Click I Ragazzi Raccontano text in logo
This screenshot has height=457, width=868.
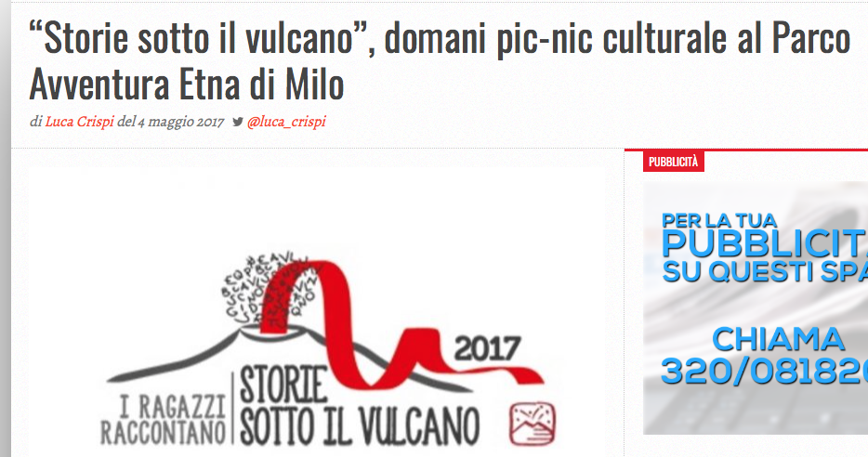click(164, 421)
